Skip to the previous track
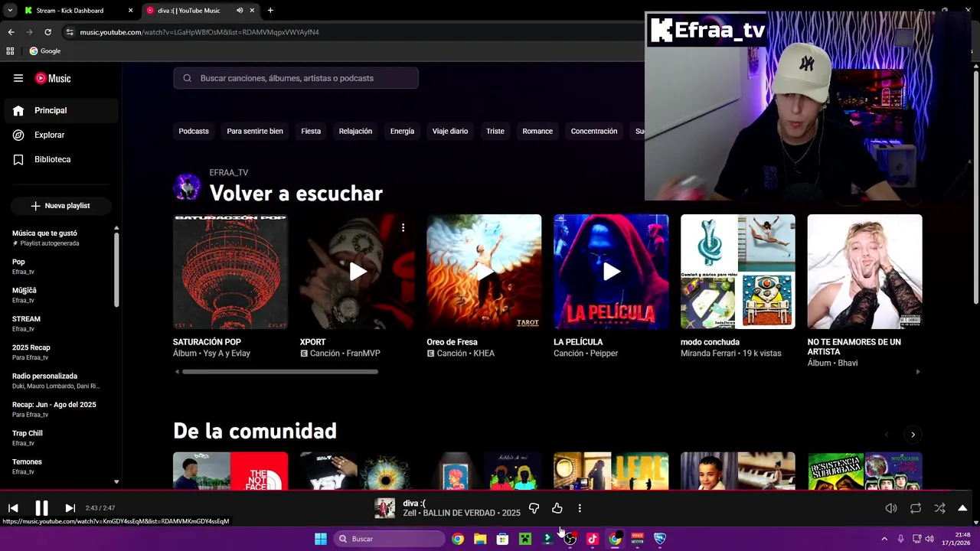This screenshot has height=551, width=980. pos(13,508)
